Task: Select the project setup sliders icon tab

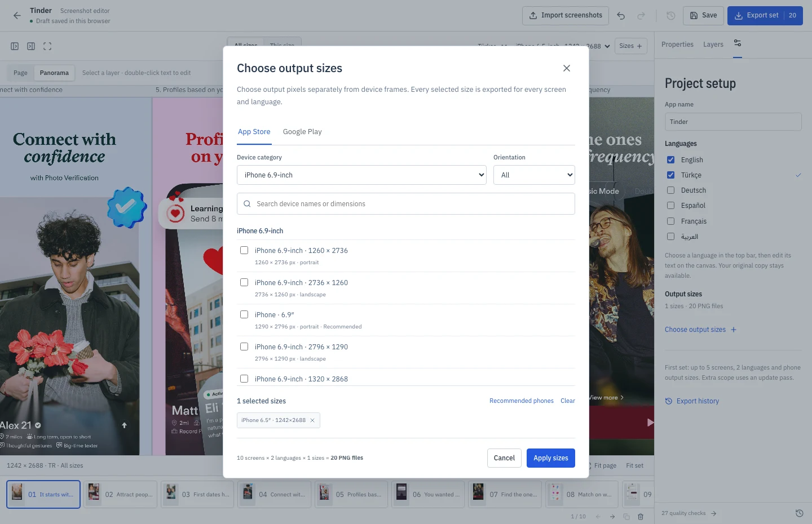Action: coord(738,43)
